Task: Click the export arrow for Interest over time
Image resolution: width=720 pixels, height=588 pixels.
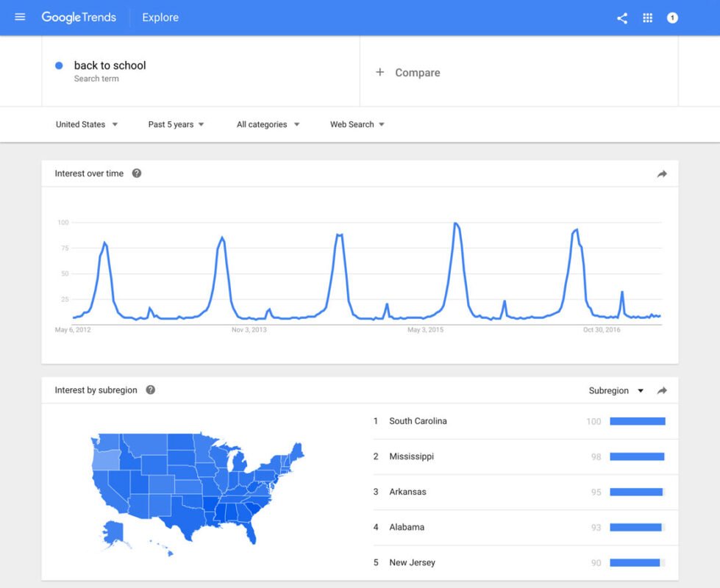Action: click(661, 173)
